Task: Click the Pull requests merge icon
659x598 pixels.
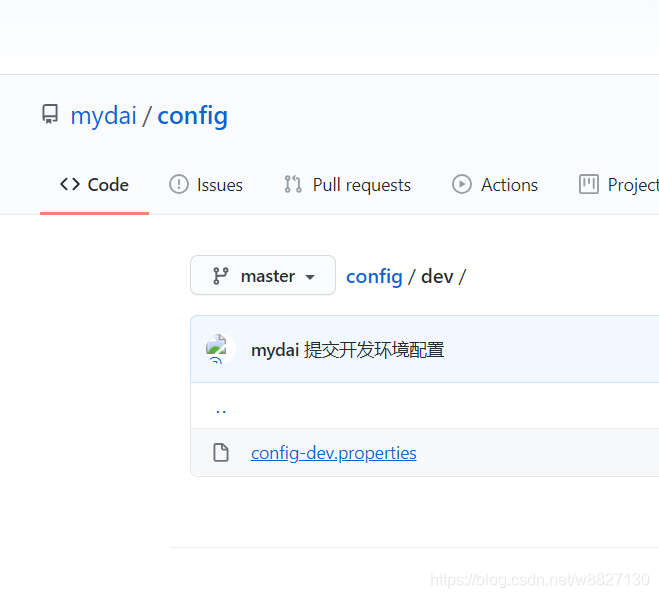Action: pos(293,184)
